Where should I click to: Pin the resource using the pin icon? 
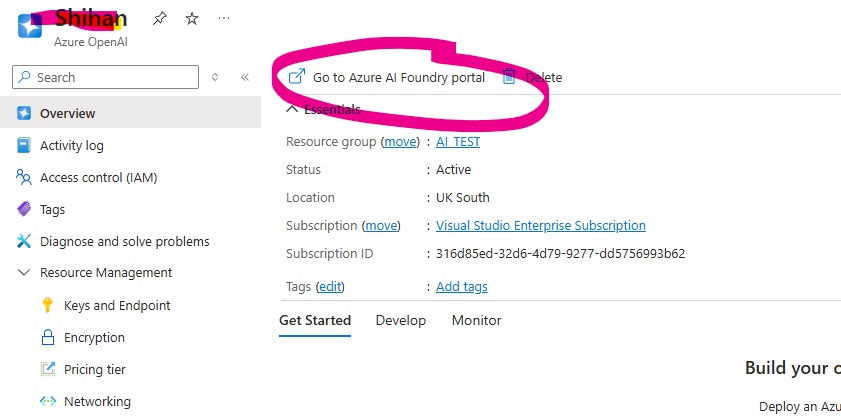pyautogui.click(x=160, y=19)
